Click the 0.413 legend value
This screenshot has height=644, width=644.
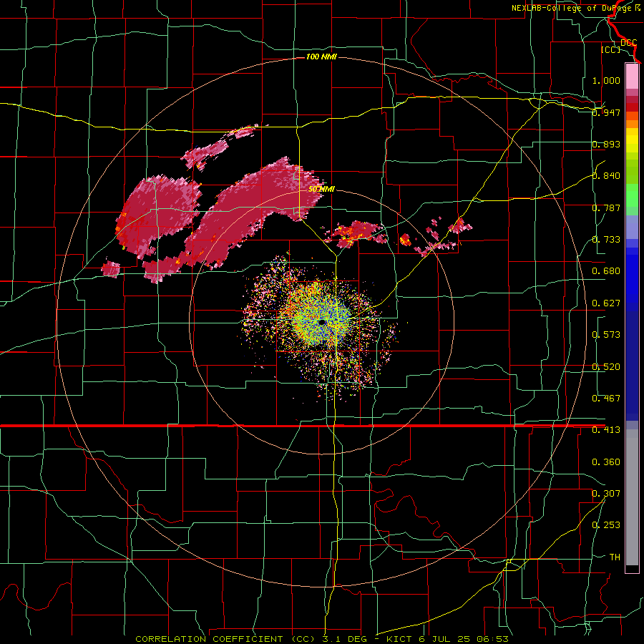(606, 430)
